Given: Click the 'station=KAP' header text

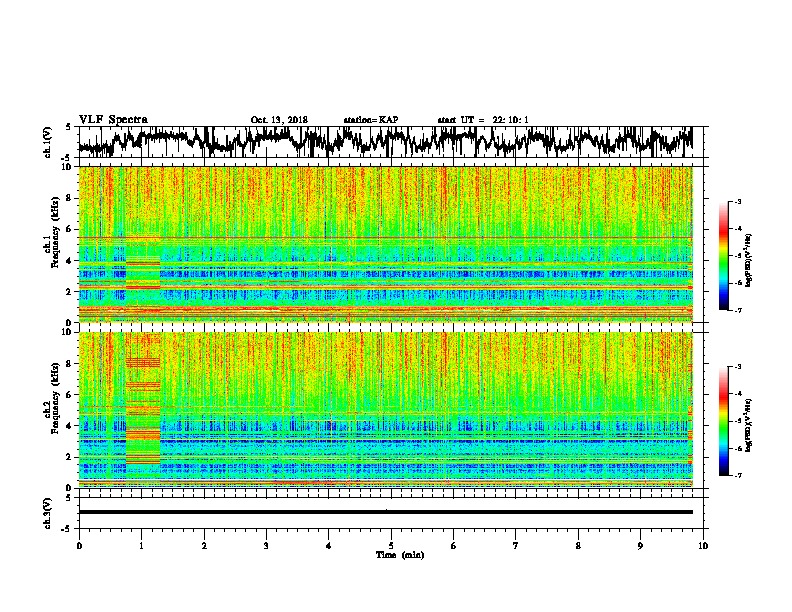Looking at the screenshot, I should pos(371,120).
